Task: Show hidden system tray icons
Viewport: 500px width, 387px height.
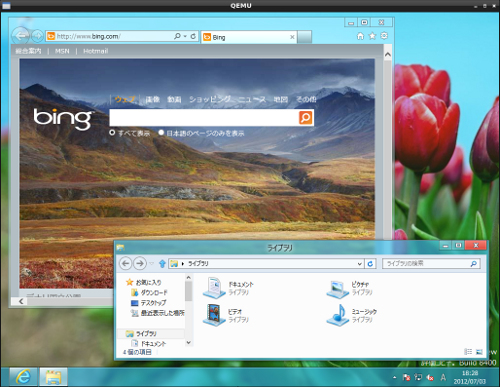Action: pos(394,377)
